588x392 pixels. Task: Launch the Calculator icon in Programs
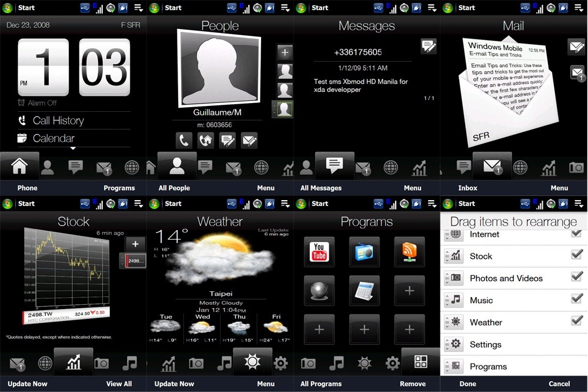pos(365,291)
